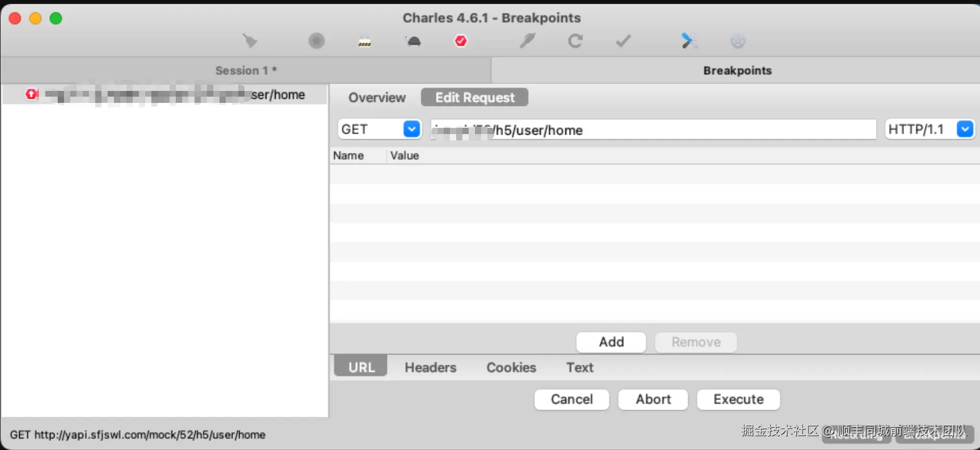980x450 pixels.
Task: Select the user/home breakpoint request row
Action: pyautogui.click(x=165, y=95)
